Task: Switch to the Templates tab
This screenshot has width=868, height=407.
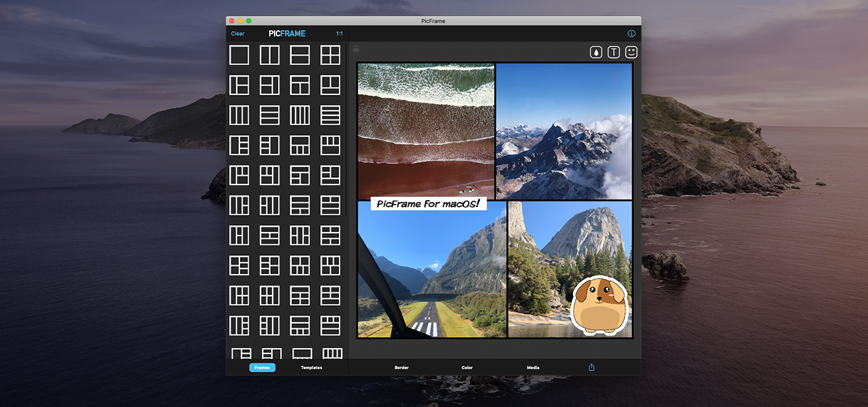Action: coord(311,368)
